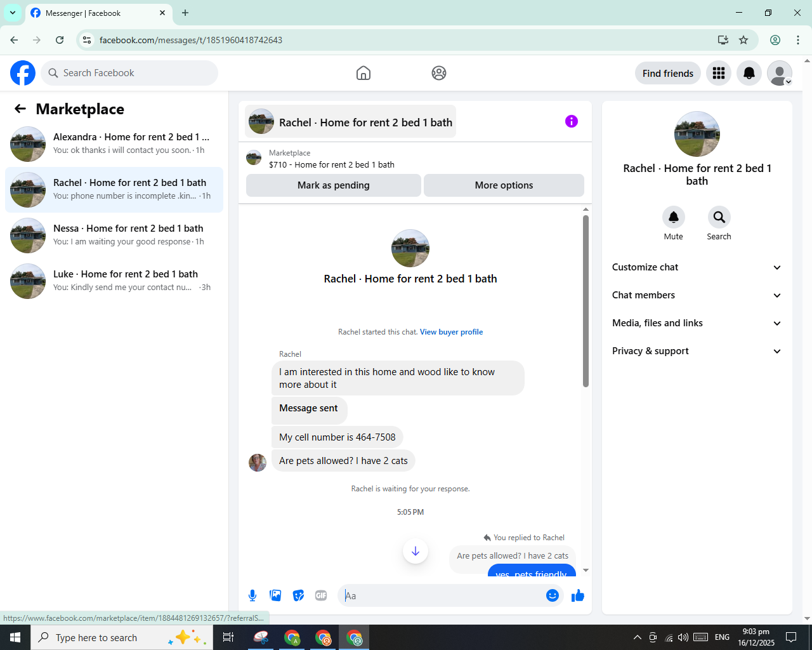The height and width of the screenshot is (650, 812).
Task: Click the Aa message input field
Action: (x=442, y=595)
